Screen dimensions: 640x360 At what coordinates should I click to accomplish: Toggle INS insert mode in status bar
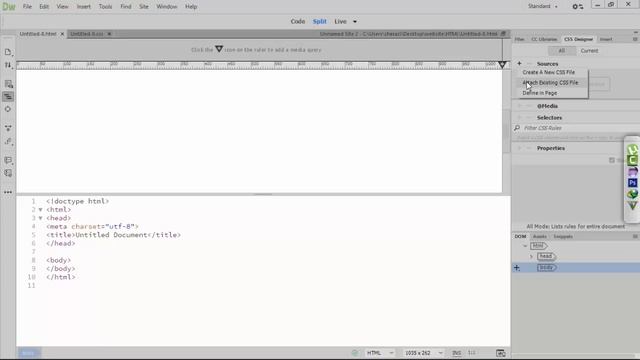[456, 353]
